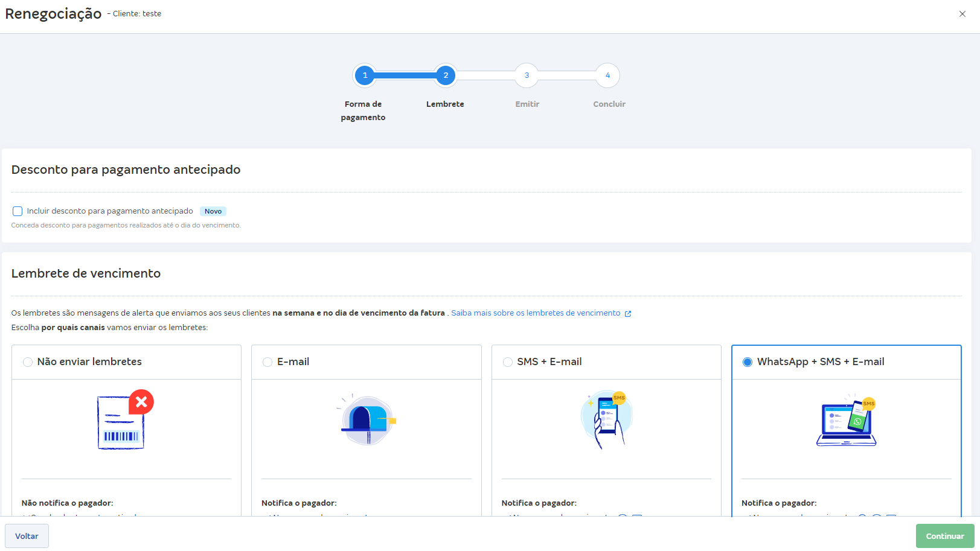Screen dimensions: 980x551
Task: Click the blue "Novo" badge
Action: (x=213, y=211)
